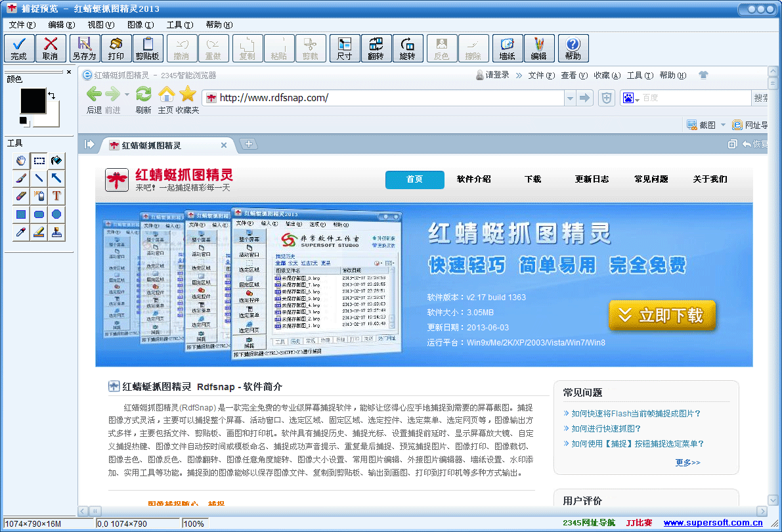Click the 旋转 rotate toolbar icon
The width and height of the screenshot is (782, 532).
click(408, 48)
